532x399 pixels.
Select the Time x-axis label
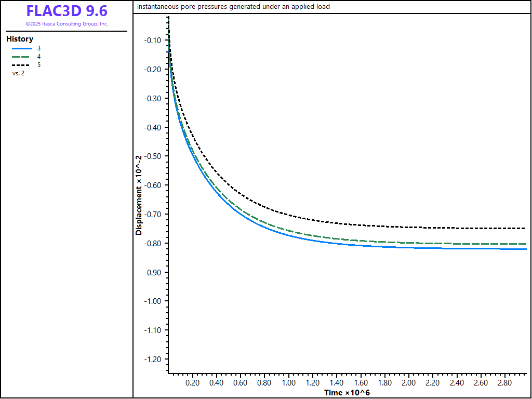(347, 393)
